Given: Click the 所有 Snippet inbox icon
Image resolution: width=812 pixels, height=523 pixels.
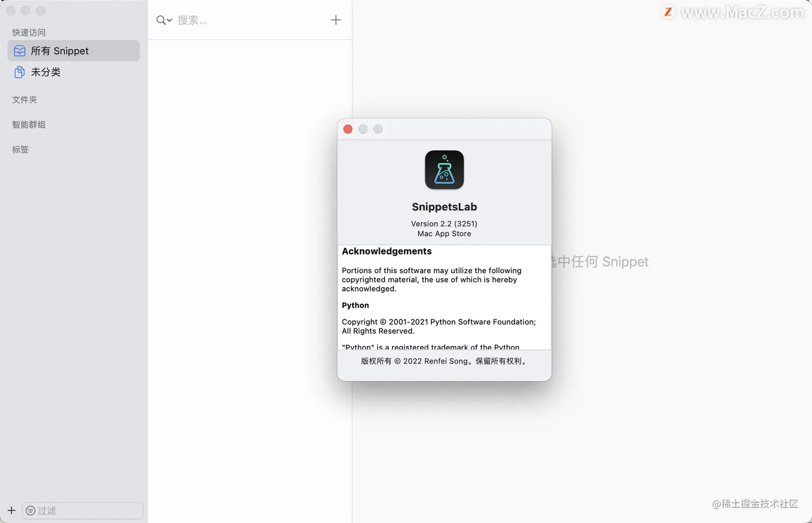Looking at the screenshot, I should (x=19, y=50).
